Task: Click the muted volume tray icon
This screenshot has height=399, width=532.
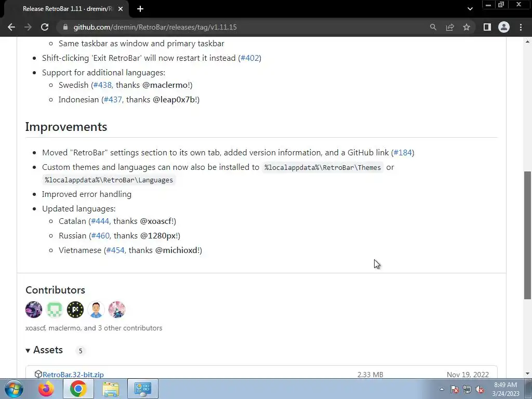Action: tap(480, 389)
